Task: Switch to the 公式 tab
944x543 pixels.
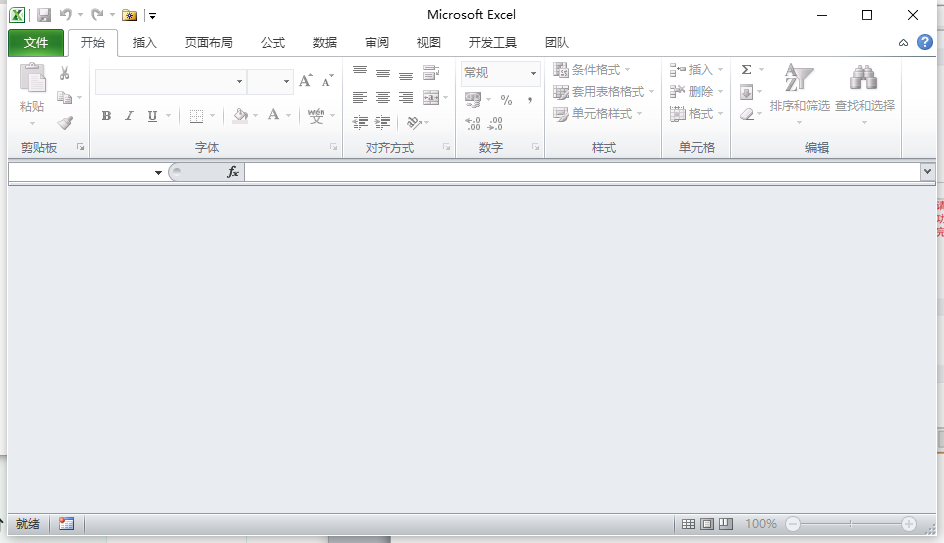Action: click(273, 43)
